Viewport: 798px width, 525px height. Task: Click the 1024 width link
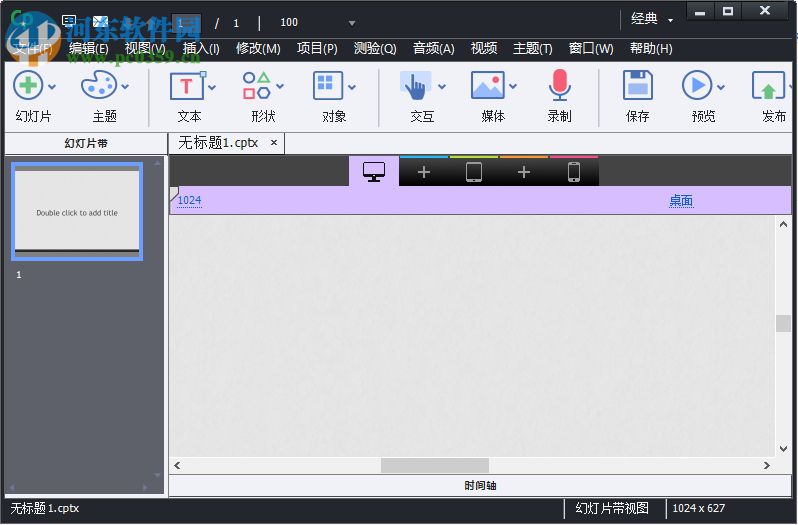coord(189,200)
